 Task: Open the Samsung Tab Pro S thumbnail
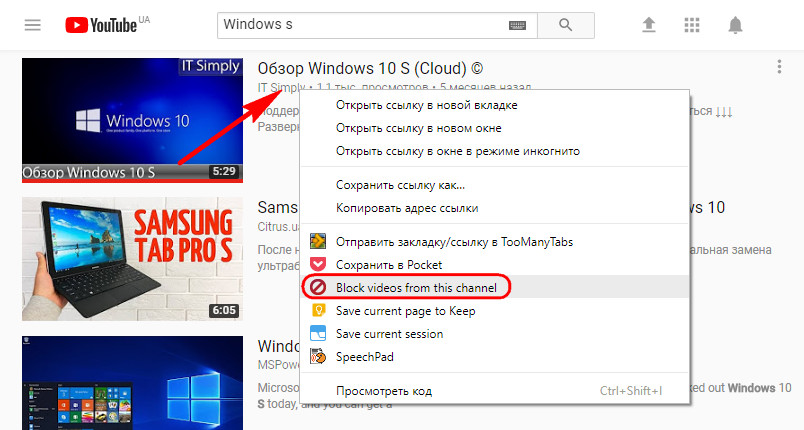click(132, 259)
